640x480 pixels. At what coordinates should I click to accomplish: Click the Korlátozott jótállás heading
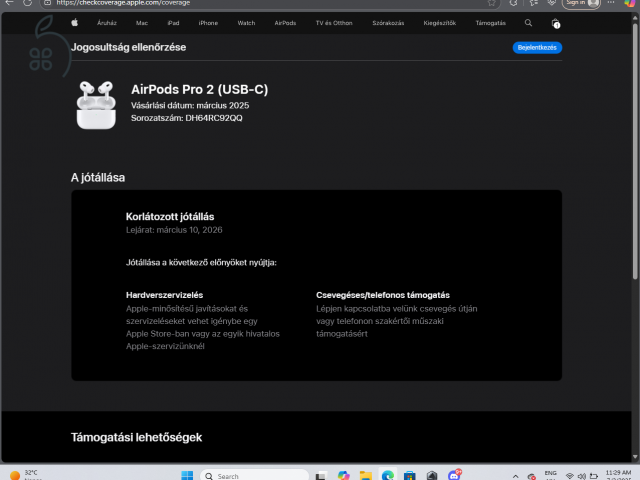[170, 217]
